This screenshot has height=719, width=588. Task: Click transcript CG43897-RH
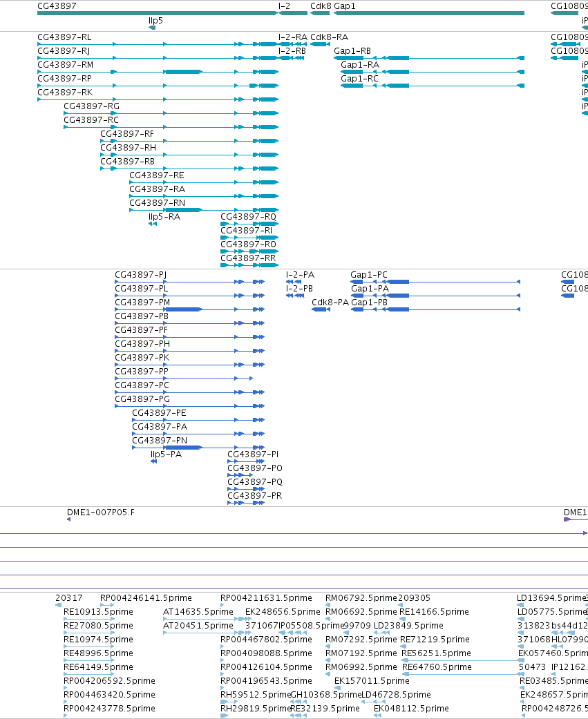[189, 155]
